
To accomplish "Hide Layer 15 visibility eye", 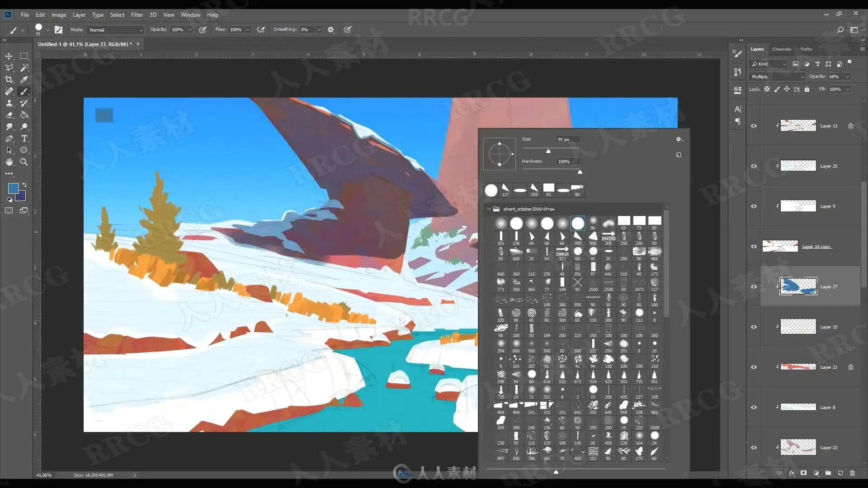I will pos(754,327).
